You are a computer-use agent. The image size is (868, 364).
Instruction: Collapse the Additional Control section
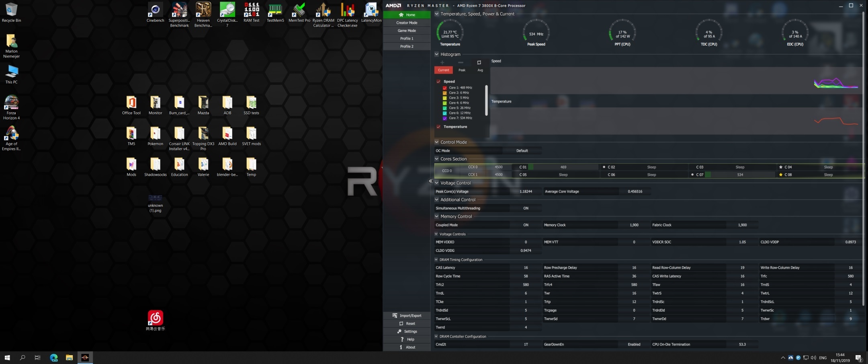(x=437, y=199)
